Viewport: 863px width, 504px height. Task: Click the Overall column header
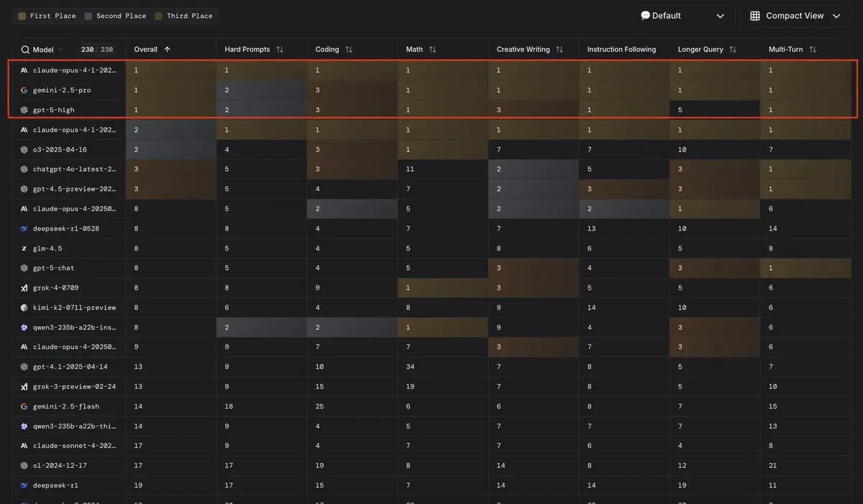click(x=146, y=50)
